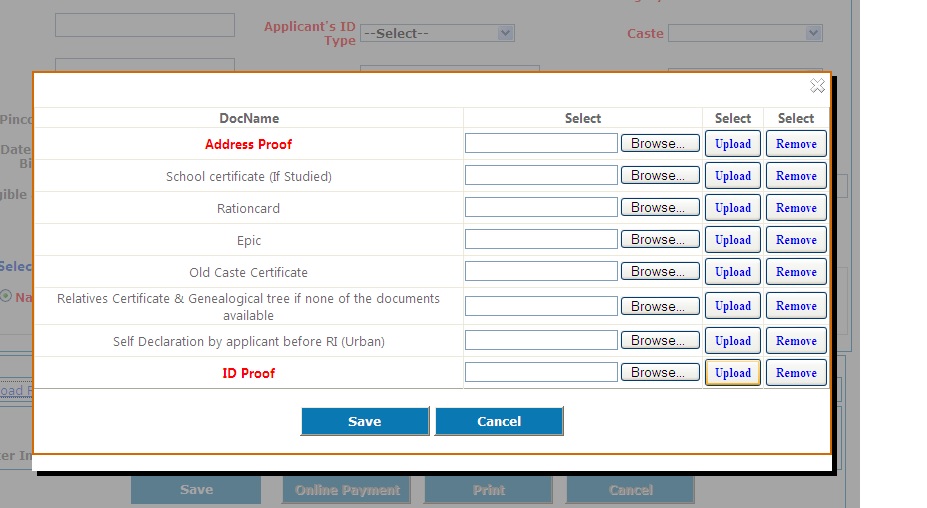Click the Address Proof file path field
This screenshot has height=508, width=927.
coord(541,144)
